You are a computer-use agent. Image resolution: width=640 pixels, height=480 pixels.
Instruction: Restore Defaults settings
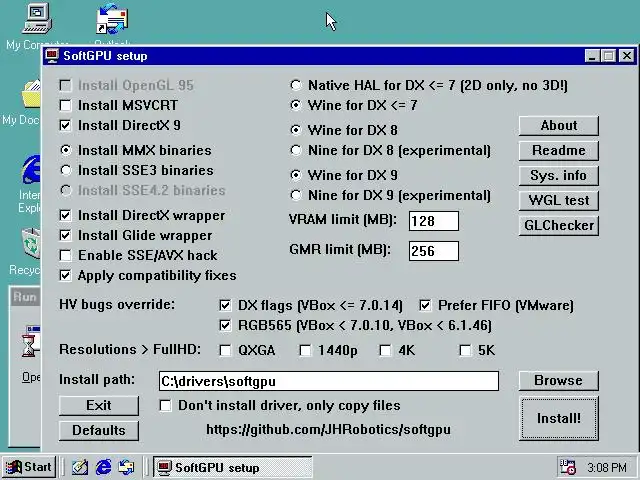tap(99, 431)
